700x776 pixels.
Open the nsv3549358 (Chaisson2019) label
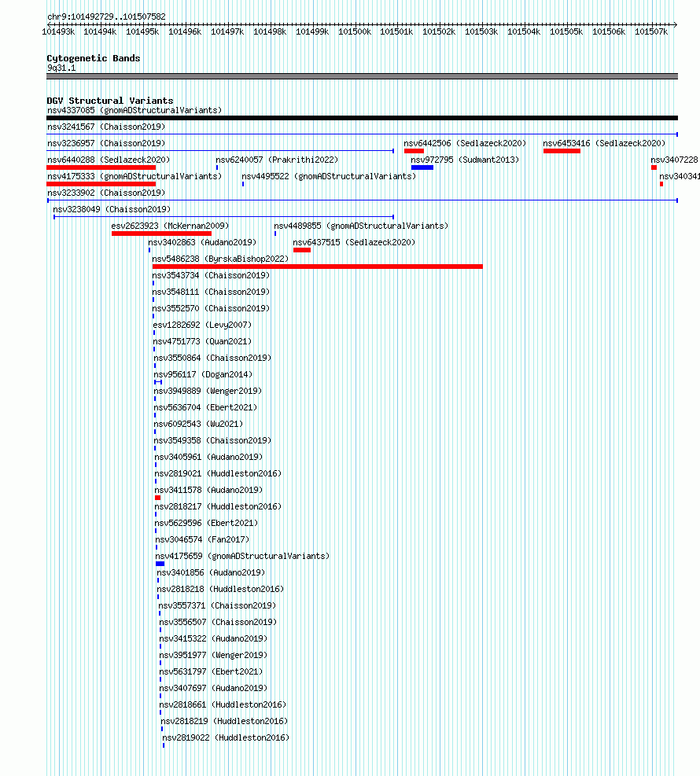coord(212,440)
